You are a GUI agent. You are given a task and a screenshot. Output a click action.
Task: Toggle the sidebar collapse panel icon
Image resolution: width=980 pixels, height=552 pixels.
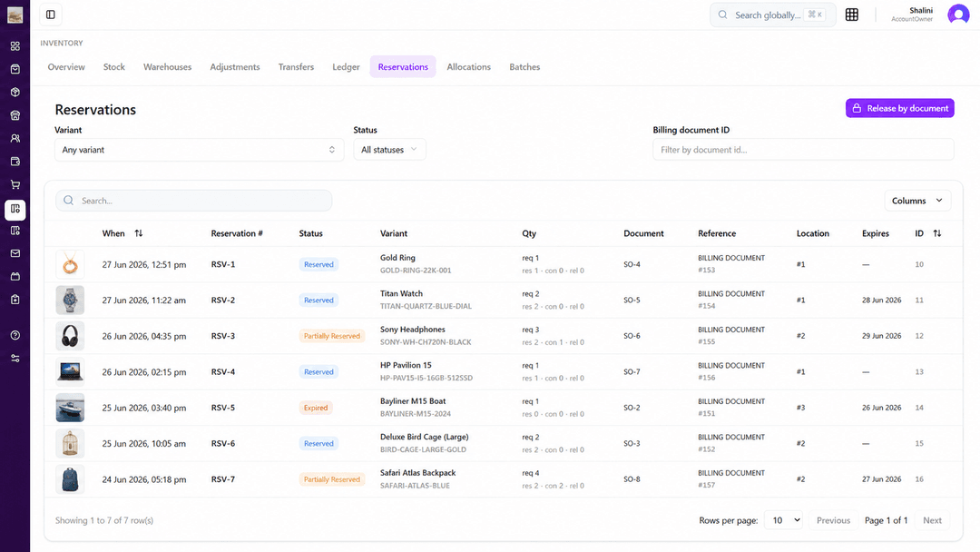pyautogui.click(x=51, y=15)
